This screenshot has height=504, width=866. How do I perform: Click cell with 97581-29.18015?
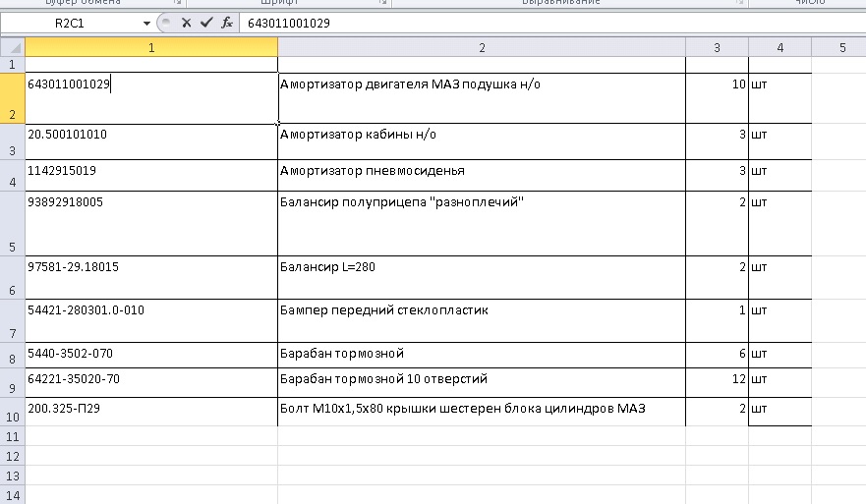(151, 278)
